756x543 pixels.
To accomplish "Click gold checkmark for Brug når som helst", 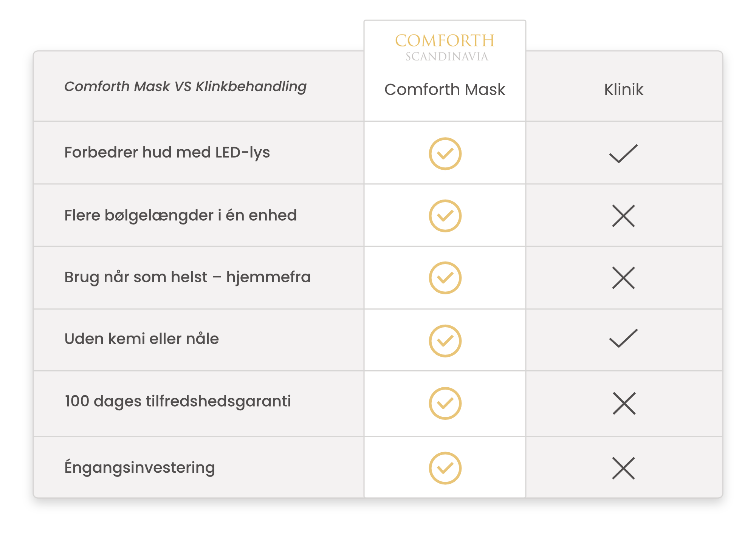I will 445,278.
